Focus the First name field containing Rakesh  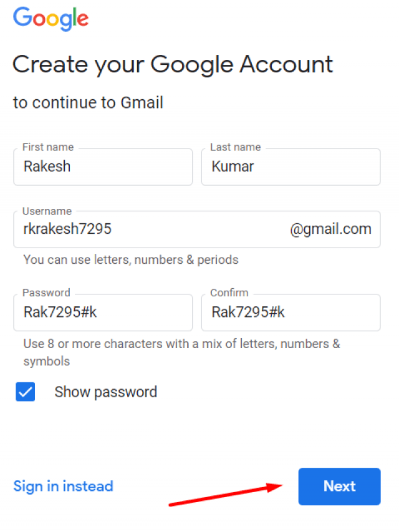[x=103, y=167]
